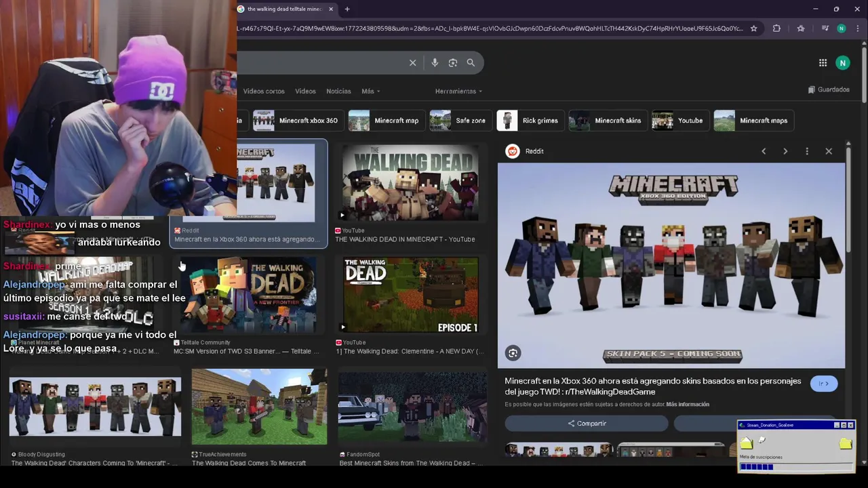Click the page vertical scrollbar
Image resolution: width=868 pixels, height=488 pixels.
864,75
